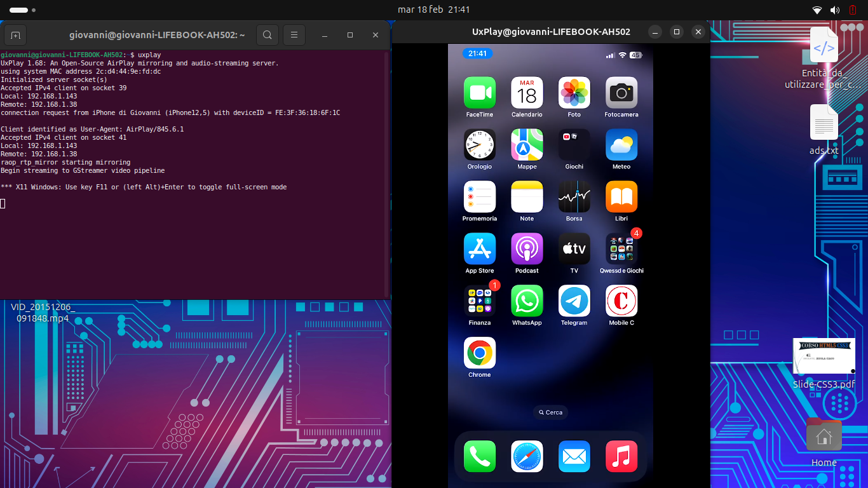Open the WhatsApp app icon

tap(527, 301)
